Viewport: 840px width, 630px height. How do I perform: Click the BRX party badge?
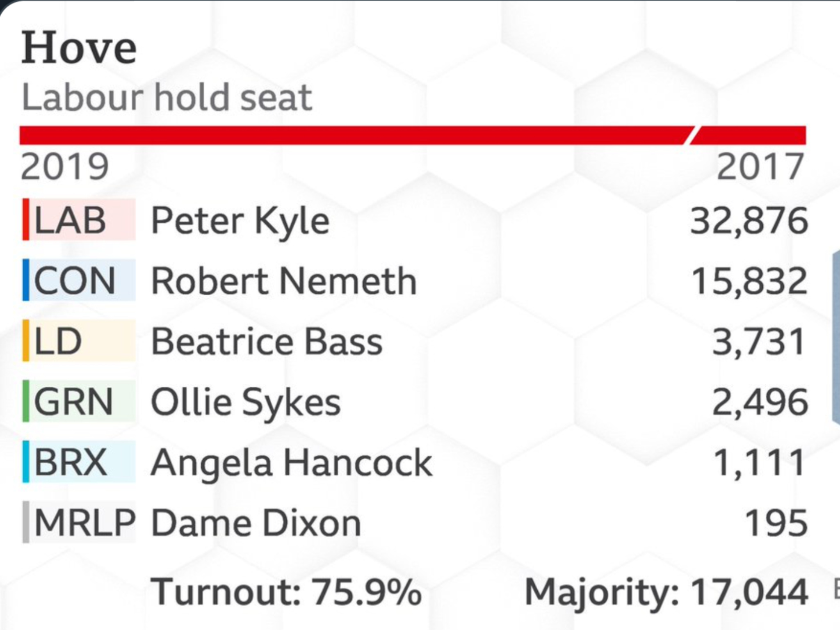click(x=79, y=462)
